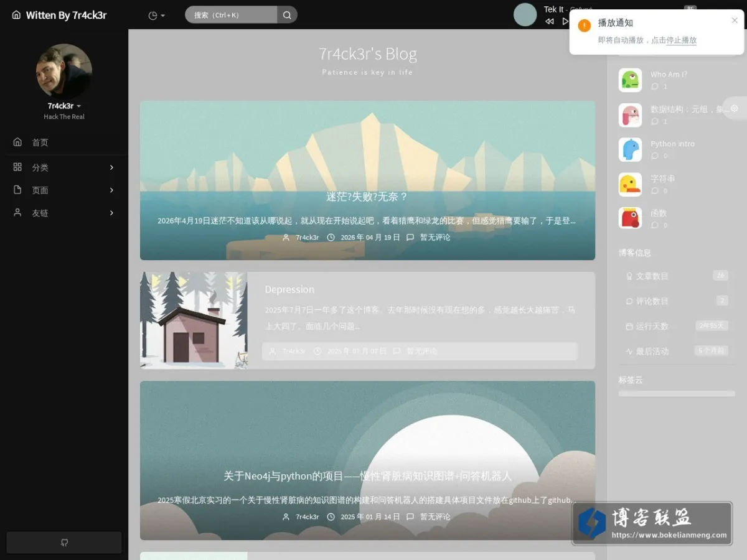747x560 pixels.
Task: Open the post 迷茫?失败?无奈？
Action: coord(367,197)
